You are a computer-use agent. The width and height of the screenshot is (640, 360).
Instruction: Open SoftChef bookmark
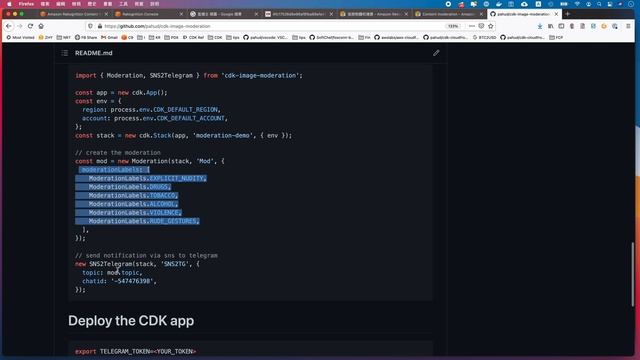[x=331, y=37]
